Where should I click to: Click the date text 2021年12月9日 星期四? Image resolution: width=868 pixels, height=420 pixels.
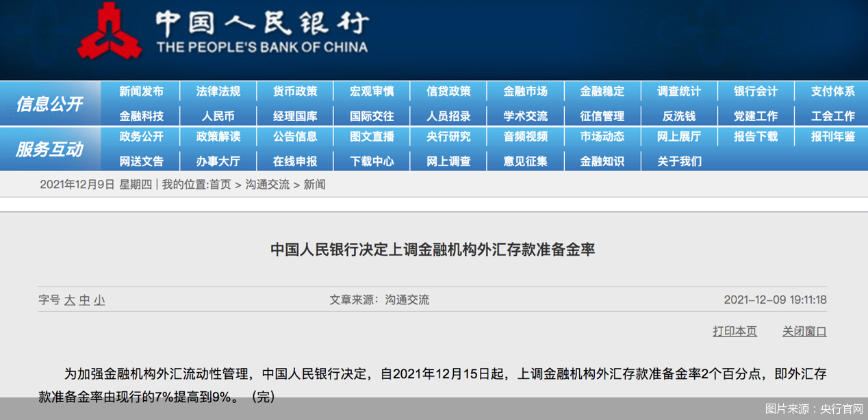(x=97, y=185)
